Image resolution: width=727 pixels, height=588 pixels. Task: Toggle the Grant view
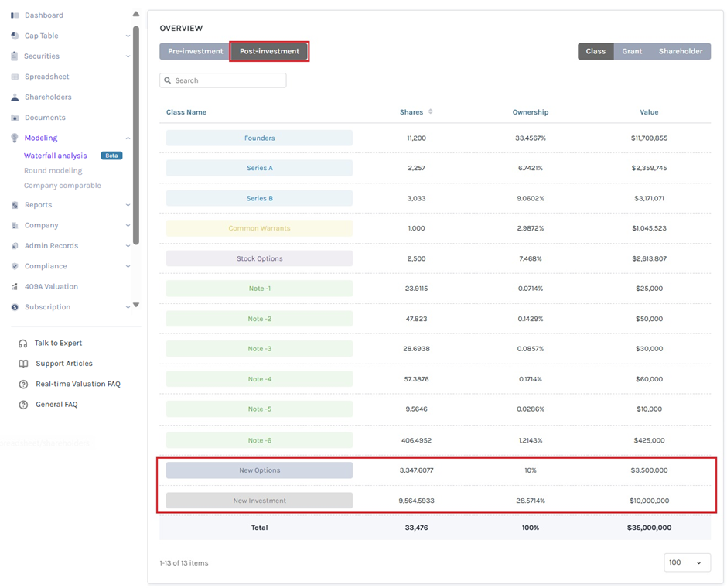632,51
